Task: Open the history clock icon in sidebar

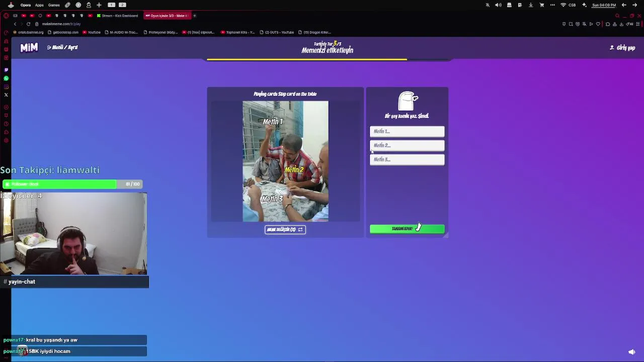Action: coord(6,124)
